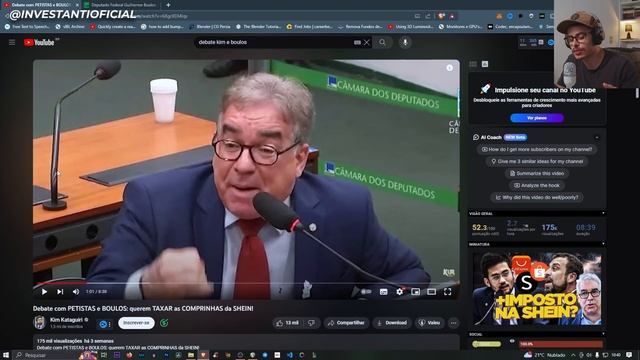640x360 pixels.
Task: Play the video with the play button
Action: pos(44,291)
